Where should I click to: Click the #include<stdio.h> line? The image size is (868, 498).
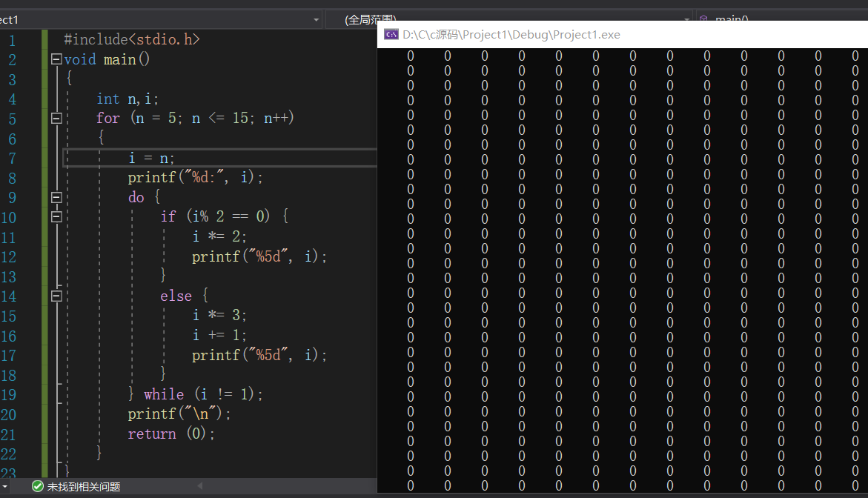[132, 39]
